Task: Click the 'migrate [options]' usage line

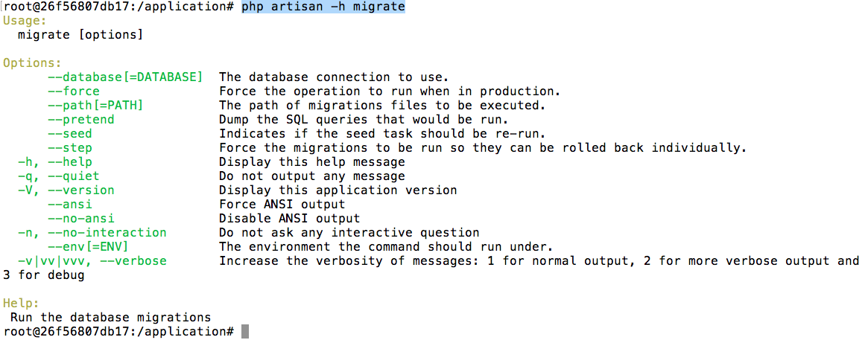Action: click(x=80, y=35)
